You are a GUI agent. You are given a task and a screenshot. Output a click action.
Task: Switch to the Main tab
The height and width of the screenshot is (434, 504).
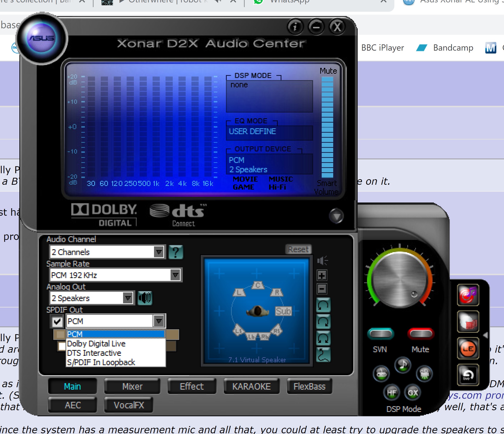(72, 386)
